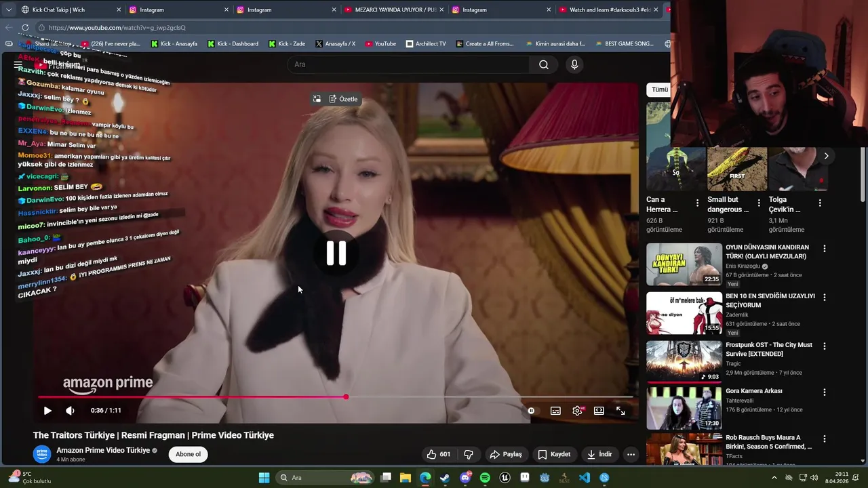The height and width of the screenshot is (488, 868).
Task: Open options for the Frostpunk OST video
Action: (825, 346)
